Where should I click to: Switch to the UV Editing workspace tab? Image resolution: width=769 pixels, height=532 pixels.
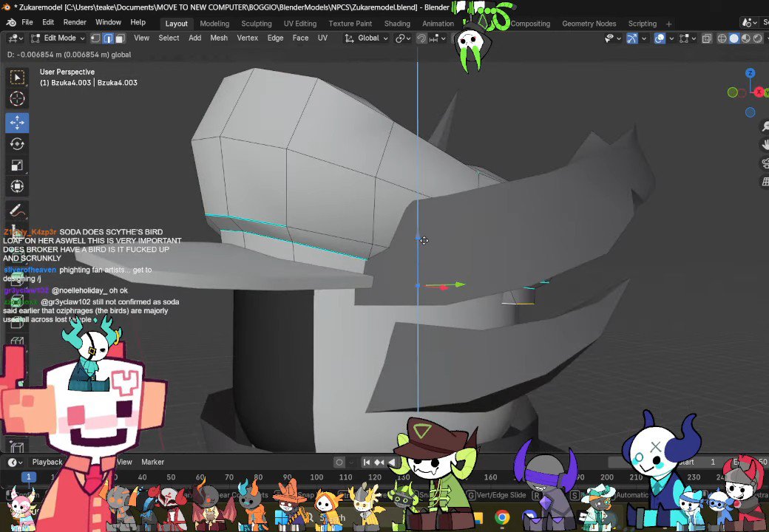tap(299, 24)
